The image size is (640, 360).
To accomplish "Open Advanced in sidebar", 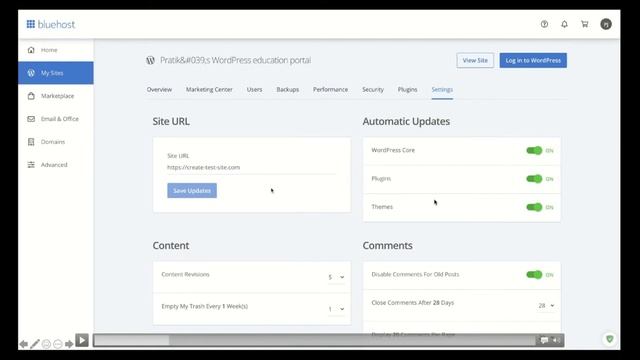I will [x=56, y=164].
